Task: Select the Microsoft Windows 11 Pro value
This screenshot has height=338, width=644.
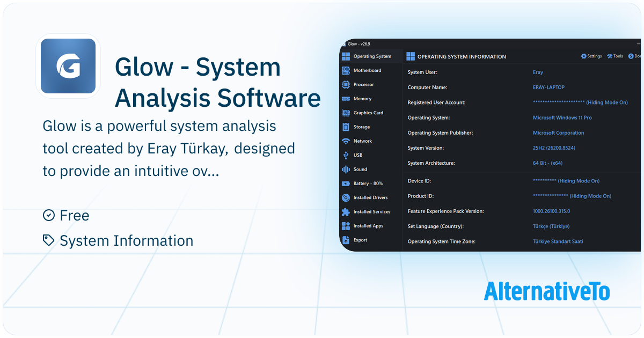Action: point(562,117)
